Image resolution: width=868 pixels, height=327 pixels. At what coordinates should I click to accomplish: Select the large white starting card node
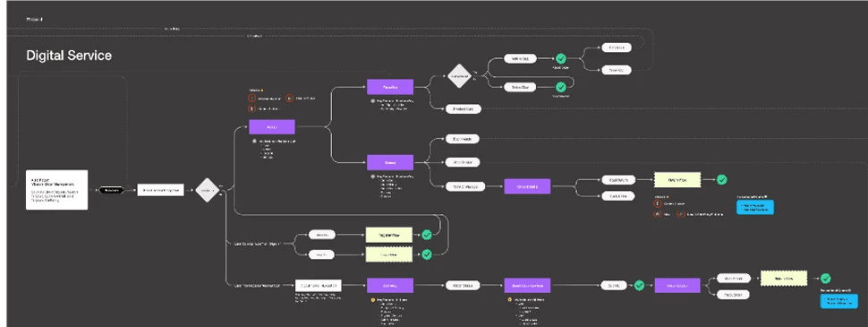point(57,190)
